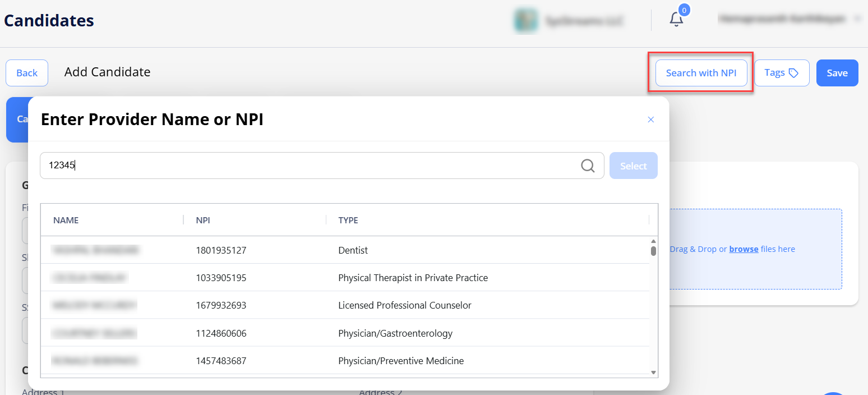Click the browse files link
Image resolution: width=868 pixels, height=395 pixels.
tap(744, 249)
